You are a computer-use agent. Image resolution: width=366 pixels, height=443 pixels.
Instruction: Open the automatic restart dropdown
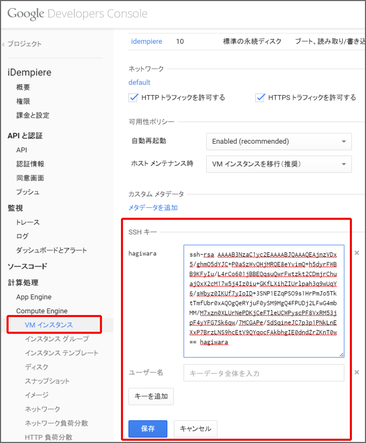pos(279,141)
